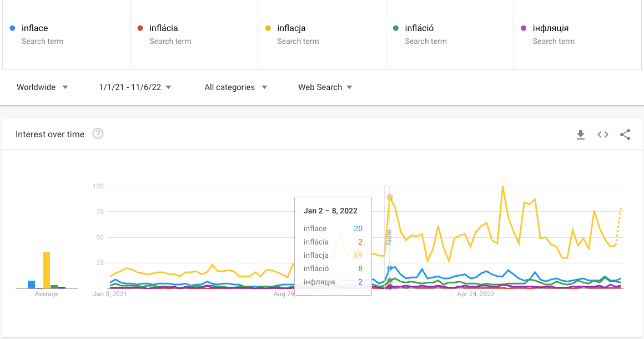Click the red dot beside inflácia
The height and width of the screenshot is (339, 644).
click(140, 28)
